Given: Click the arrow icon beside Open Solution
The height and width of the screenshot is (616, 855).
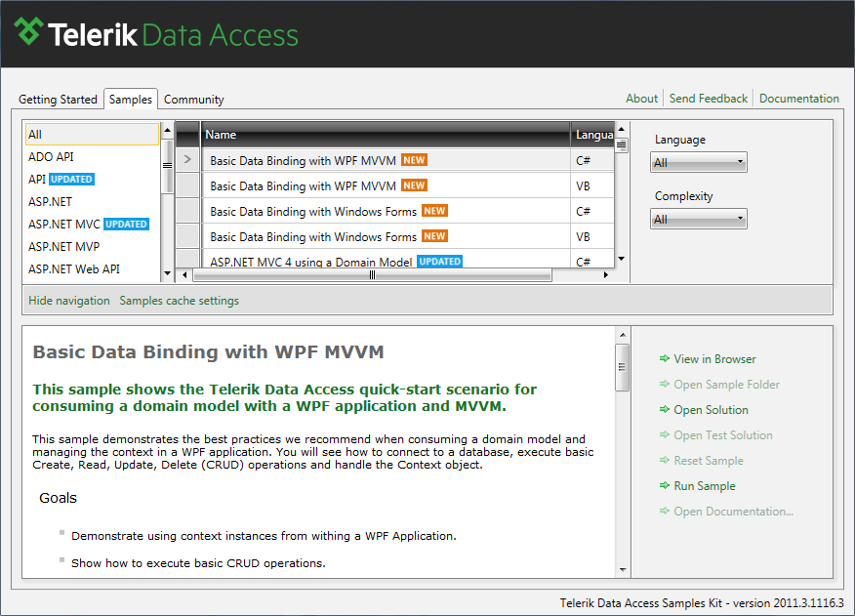Looking at the screenshot, I should point(664,409).
